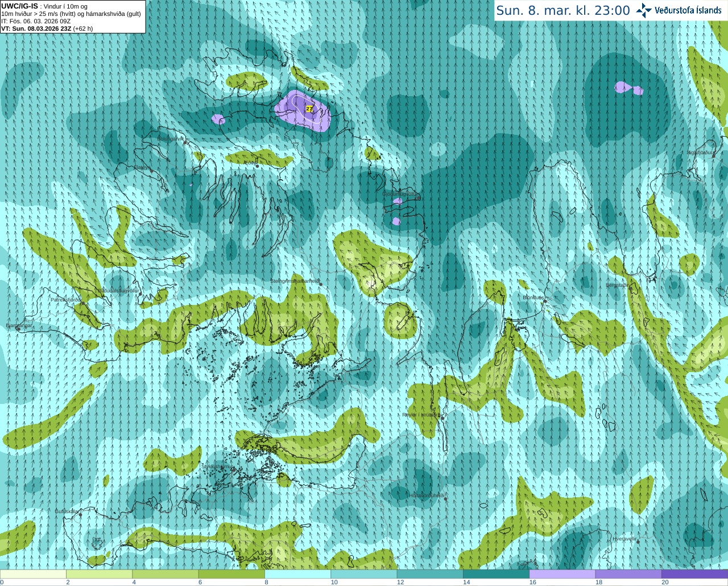The height and width of the screenshot is (586, 728).
Task: Click the 'UWC/IG-IS' model title text
Action: pos(19,6)
